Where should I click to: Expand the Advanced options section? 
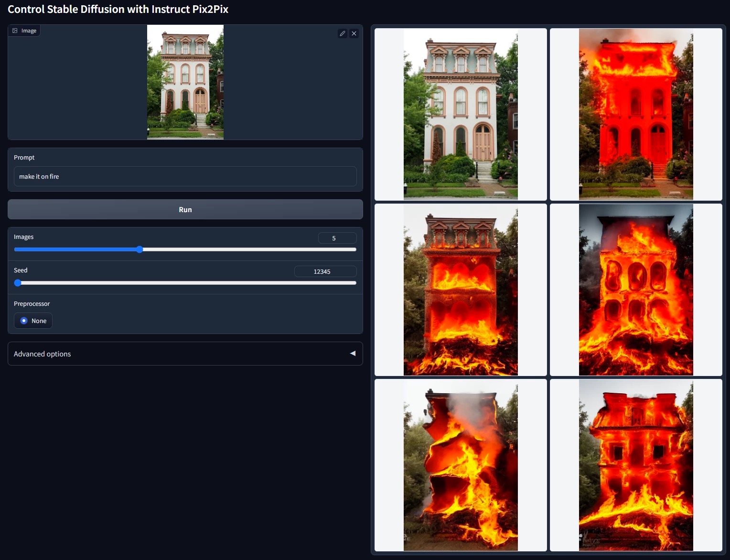point(42,354)
